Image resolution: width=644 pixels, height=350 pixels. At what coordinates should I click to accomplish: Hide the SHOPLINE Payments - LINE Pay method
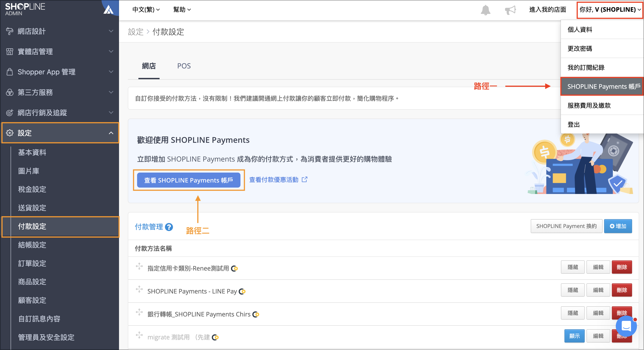[573, 290]
